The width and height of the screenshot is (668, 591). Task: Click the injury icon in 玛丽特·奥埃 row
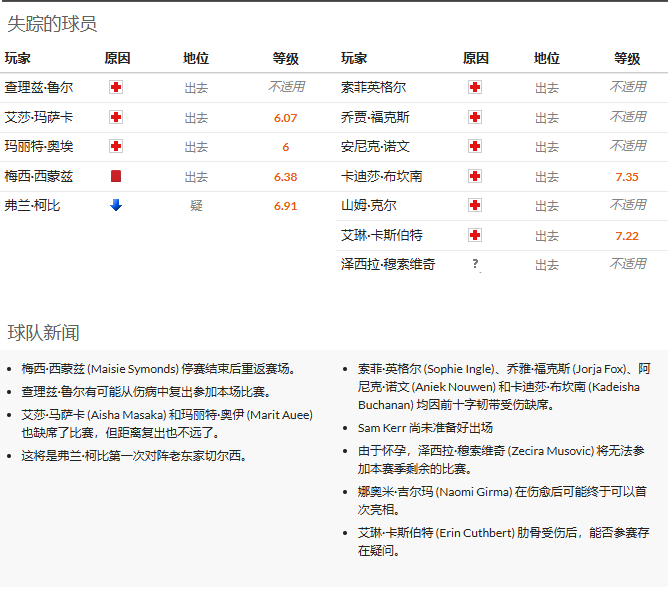coord(116,147)
